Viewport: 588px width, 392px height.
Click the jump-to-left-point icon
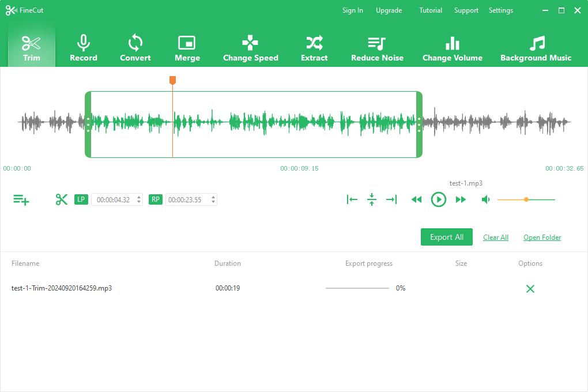352,199
